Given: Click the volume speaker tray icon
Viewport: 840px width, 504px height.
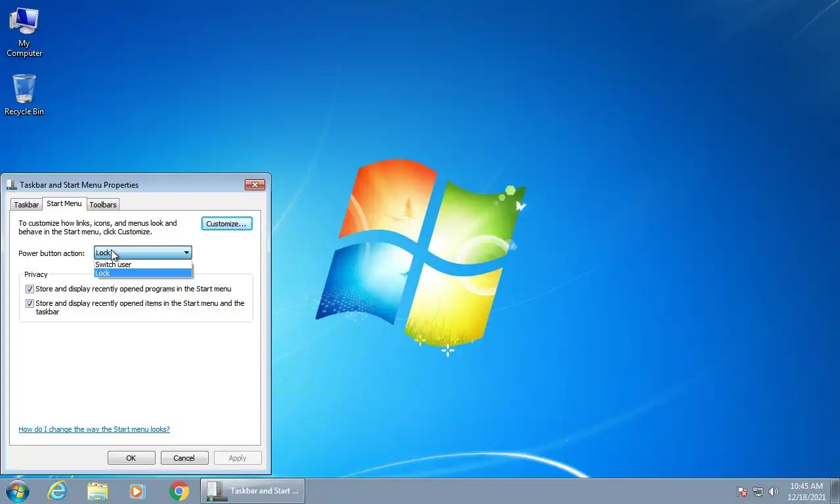Looking at the screenshot, I should click(774, 492).
